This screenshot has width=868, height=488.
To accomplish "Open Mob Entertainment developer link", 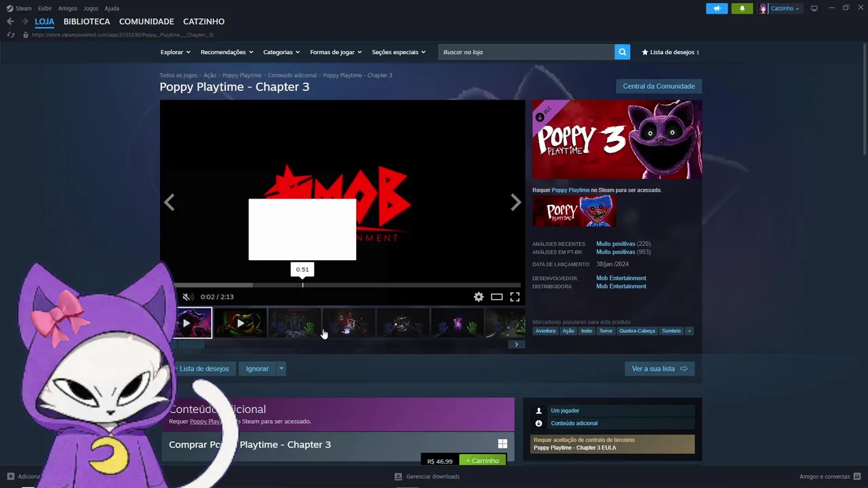I will click(x=621, y=278).
